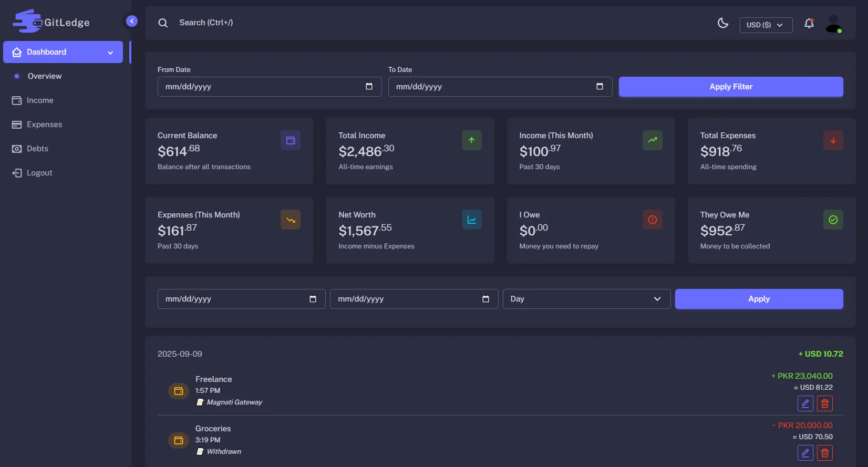Open the Expenses menu item
This screenshot has height=467, width=868.
coord(44,124)
